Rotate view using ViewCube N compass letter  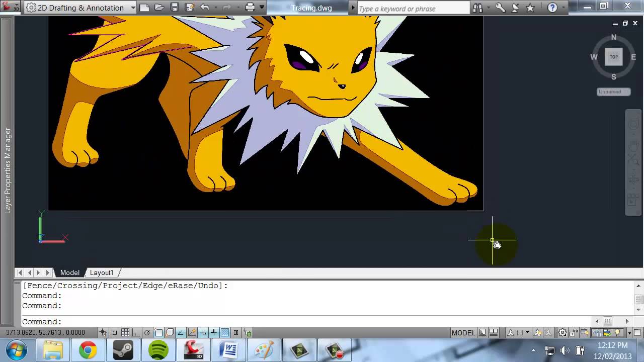614,37
